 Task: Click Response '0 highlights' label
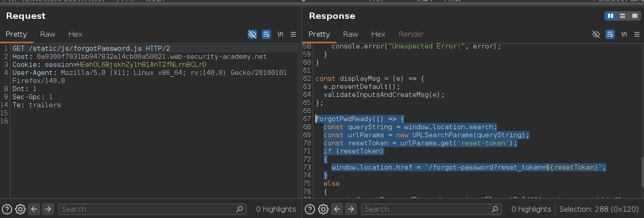click(531, 209)
